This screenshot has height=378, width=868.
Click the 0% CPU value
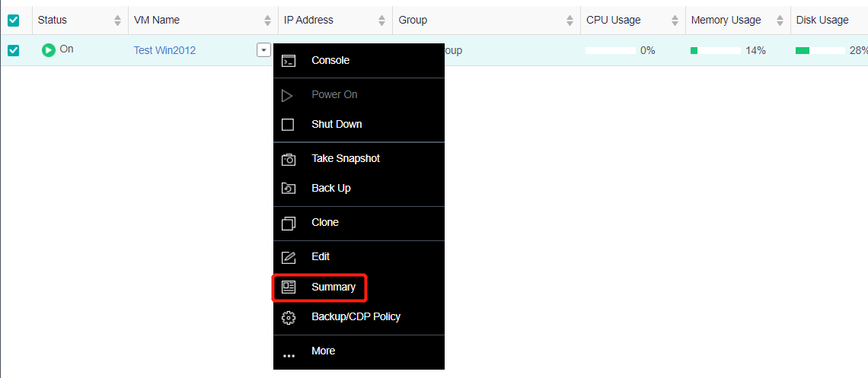(648, 51)
